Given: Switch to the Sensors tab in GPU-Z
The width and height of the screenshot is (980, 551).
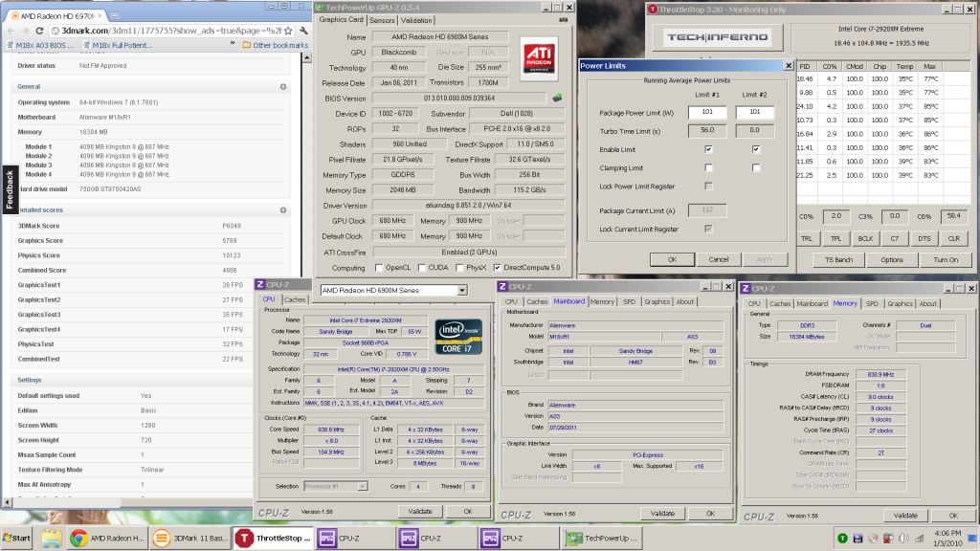Looking at the screenshot, I should point(382,21).
